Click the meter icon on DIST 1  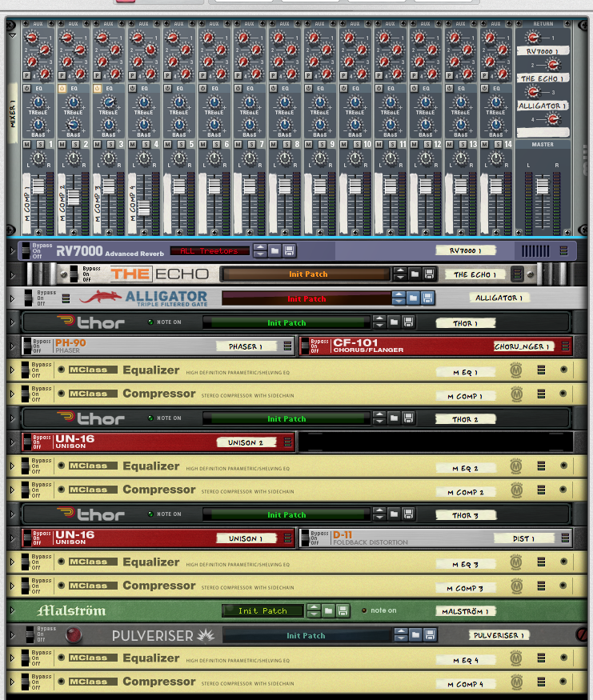tap(565, 538)
